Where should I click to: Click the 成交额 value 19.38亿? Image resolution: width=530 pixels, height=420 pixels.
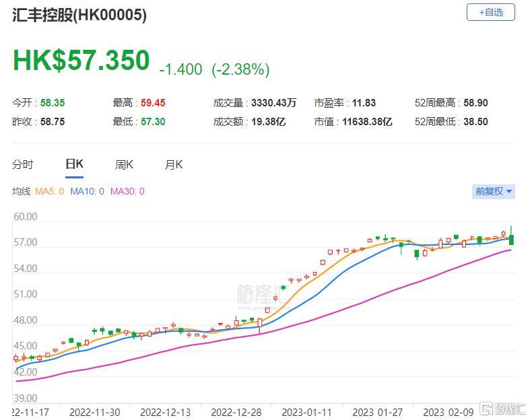tap(269, 122)
